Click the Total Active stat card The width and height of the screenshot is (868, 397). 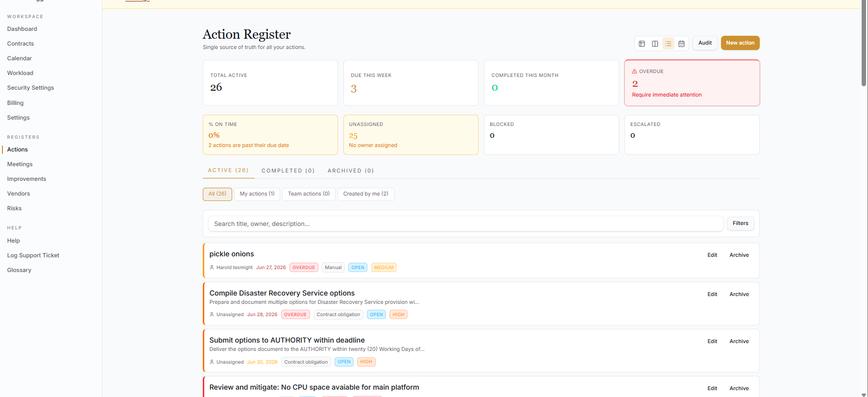(270, 83)
